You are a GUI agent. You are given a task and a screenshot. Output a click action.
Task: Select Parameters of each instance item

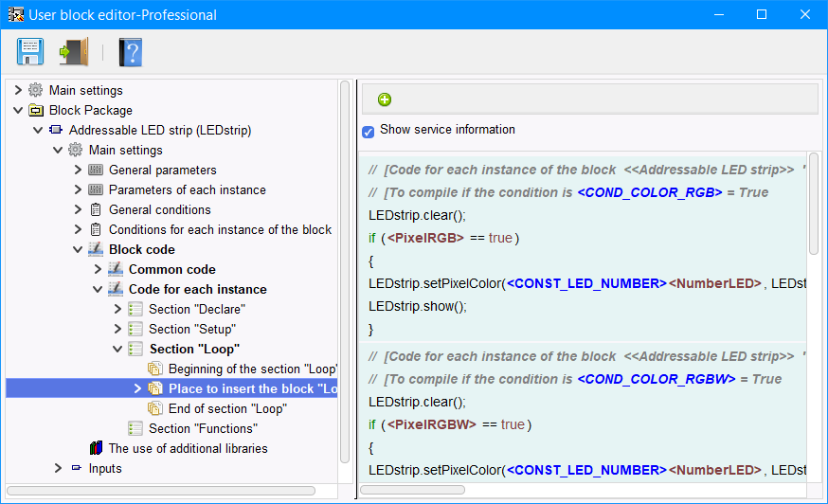pyautogui.click(x=187, y=190)
